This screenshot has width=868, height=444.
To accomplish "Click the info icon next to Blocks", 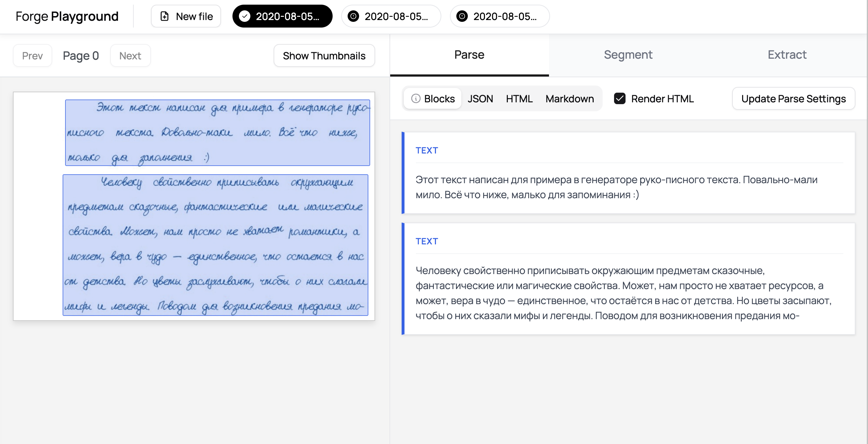I will tap(416, 99).
